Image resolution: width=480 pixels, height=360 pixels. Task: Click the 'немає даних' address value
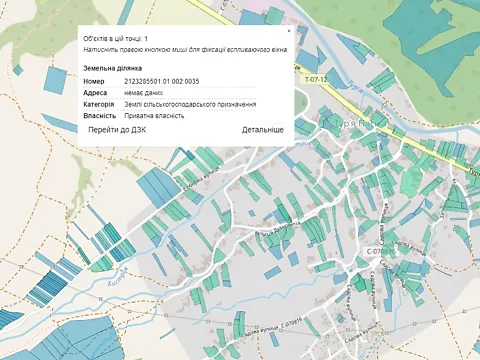(144, 93)
